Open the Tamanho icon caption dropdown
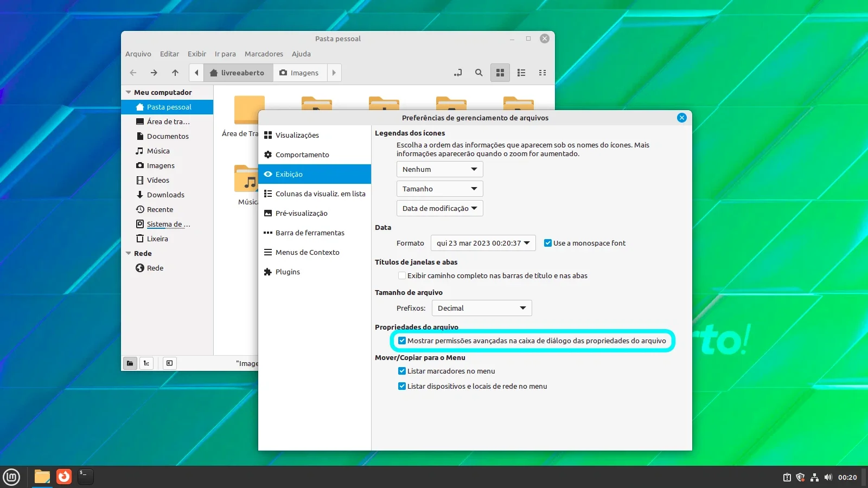The height and width of the screenshot is (488, 868). point(439,189)
